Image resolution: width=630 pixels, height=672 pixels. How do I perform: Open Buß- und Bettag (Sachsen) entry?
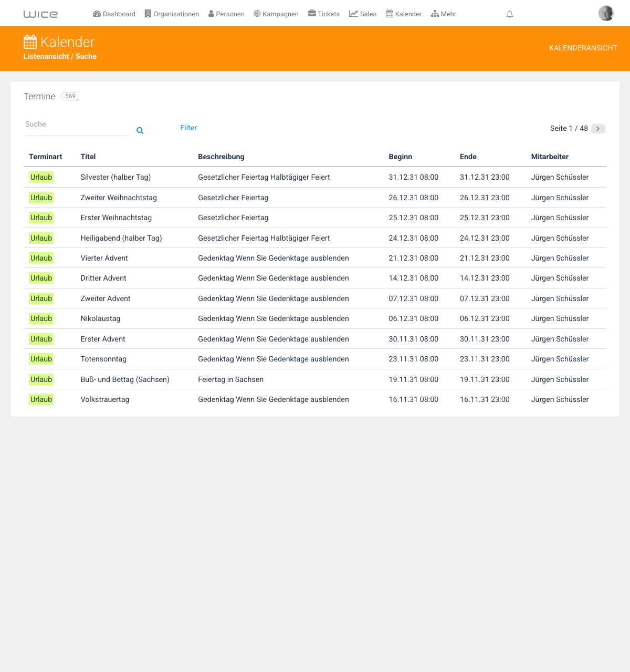(x=125, y=379)
